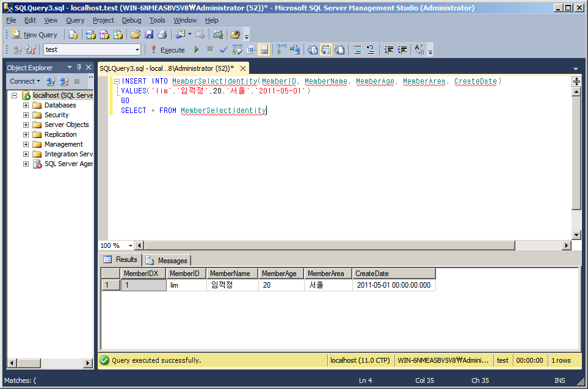Click Specify Values for Template Parameters icon
588x389 pixels.
(x=419, y=49)
